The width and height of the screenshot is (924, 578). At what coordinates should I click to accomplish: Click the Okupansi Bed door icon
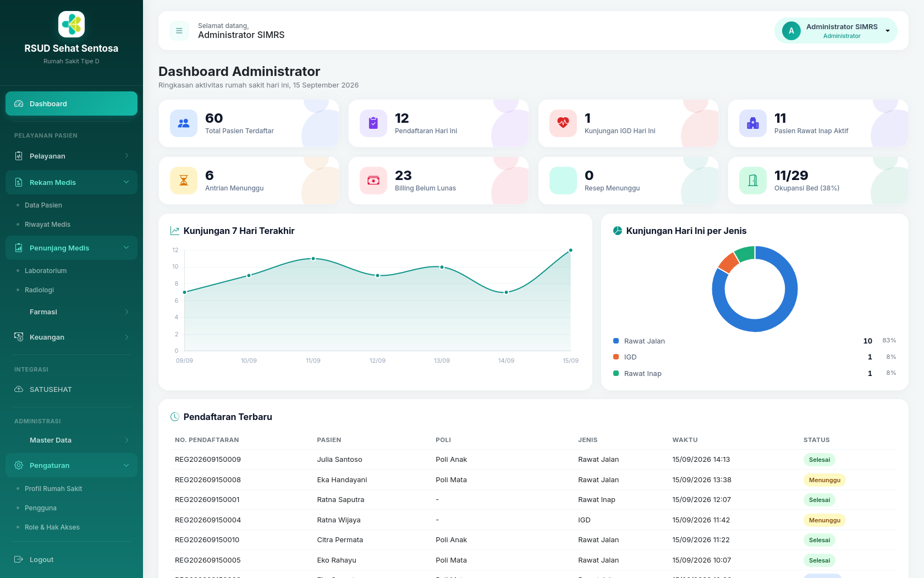[753, 181]
